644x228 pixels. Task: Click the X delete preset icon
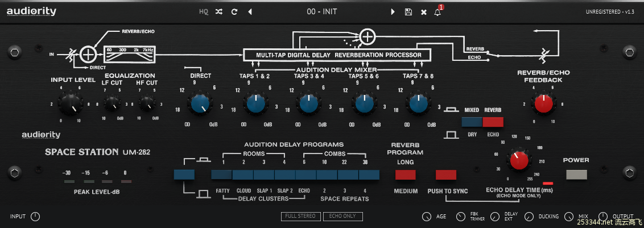423,13
